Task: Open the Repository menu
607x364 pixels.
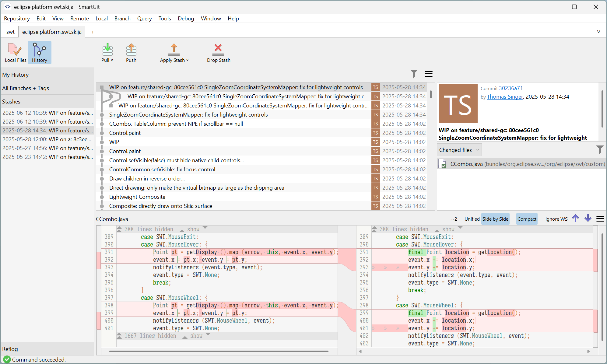Action: click(x=17, y=18)
